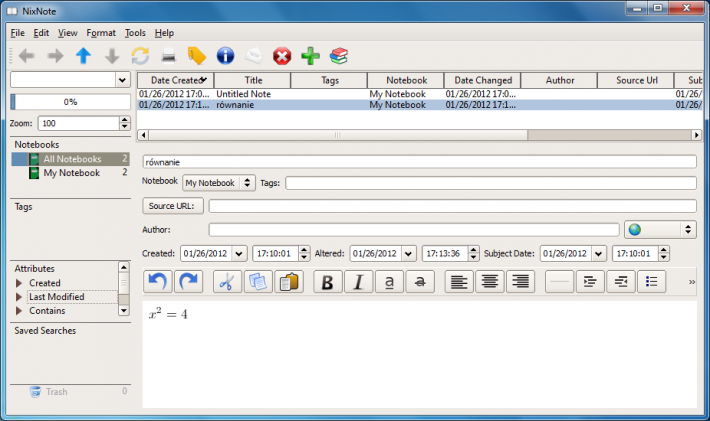
Task: Select the Untitled Note row
Action: coord(419,94)
